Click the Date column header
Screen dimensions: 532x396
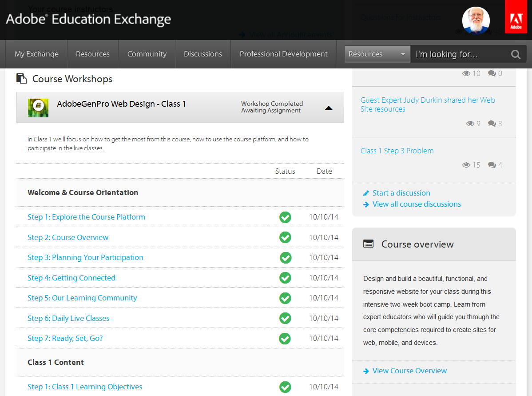(324, 171)
